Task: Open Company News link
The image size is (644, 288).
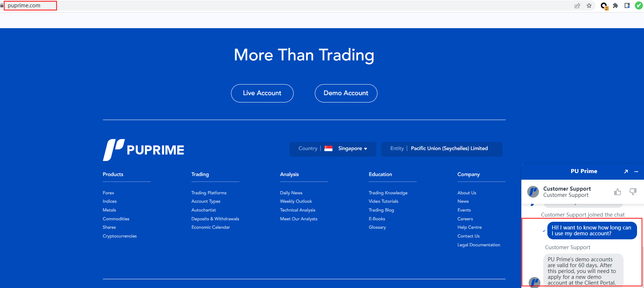Action: coord(463,201)
